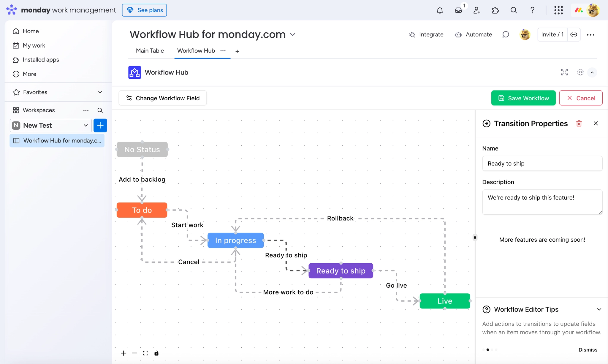Open the help question mark icon
The image size is (608, 364).
pos(532,10)
